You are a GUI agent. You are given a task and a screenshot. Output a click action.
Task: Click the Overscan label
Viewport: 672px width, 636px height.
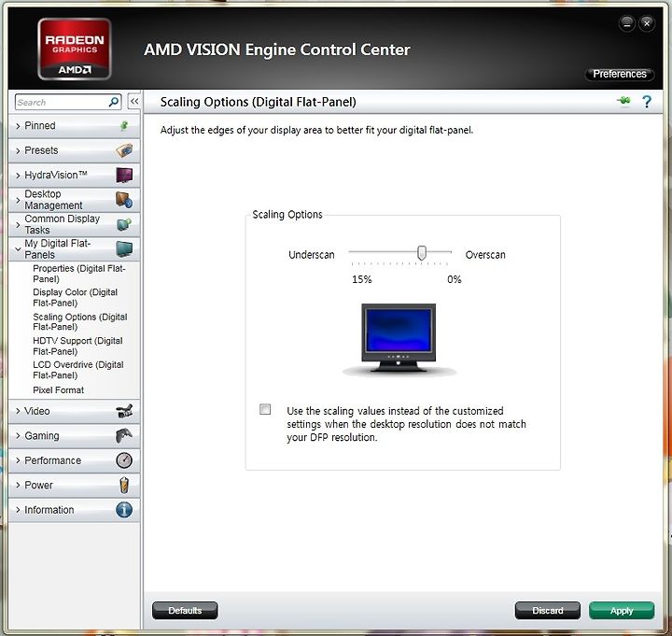485,255
